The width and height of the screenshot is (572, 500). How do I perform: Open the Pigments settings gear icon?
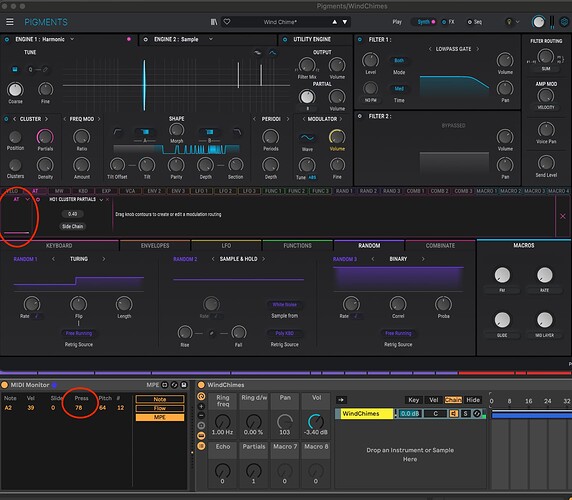[564, 22]
